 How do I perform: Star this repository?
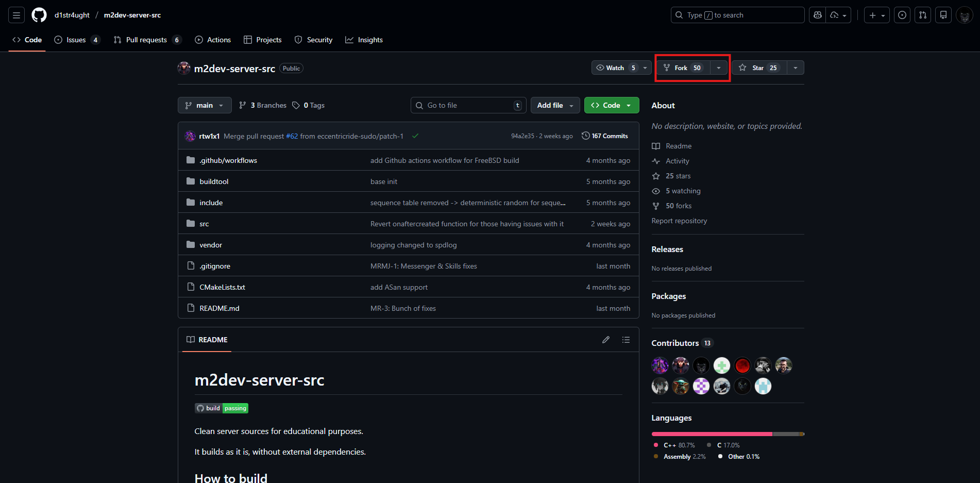pos(759,68)
